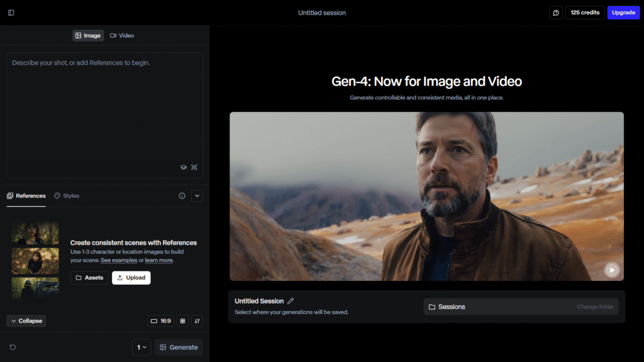Image resolution: width=644 pixels, height=362 pixels.
Task: Open the 16:9 aspect ratio selector
Action: 160,321
